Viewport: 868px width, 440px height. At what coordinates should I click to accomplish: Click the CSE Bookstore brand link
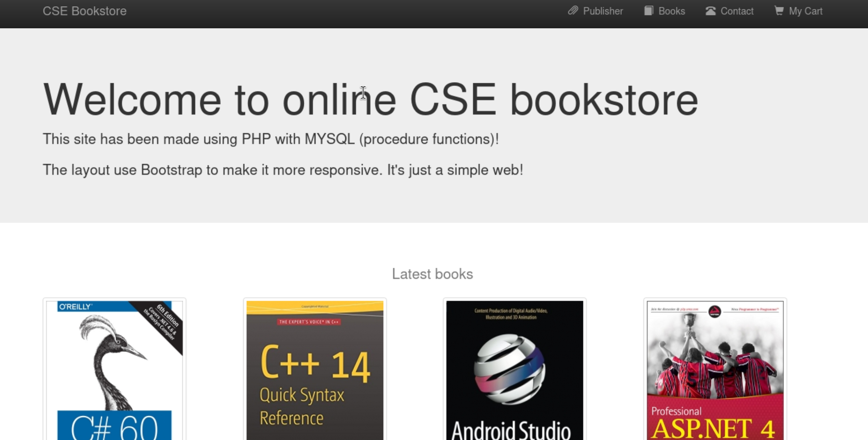pyautogui.click(x=85, y=11)
